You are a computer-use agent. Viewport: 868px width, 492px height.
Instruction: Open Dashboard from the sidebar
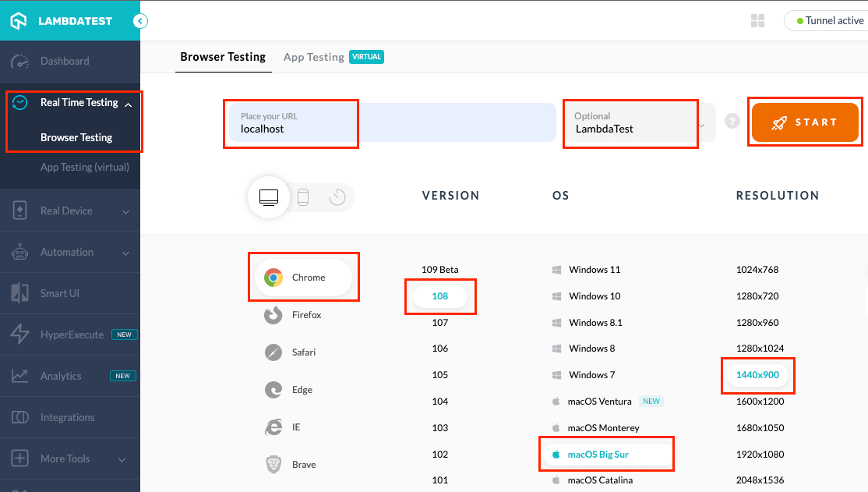[x=65, y=62]
